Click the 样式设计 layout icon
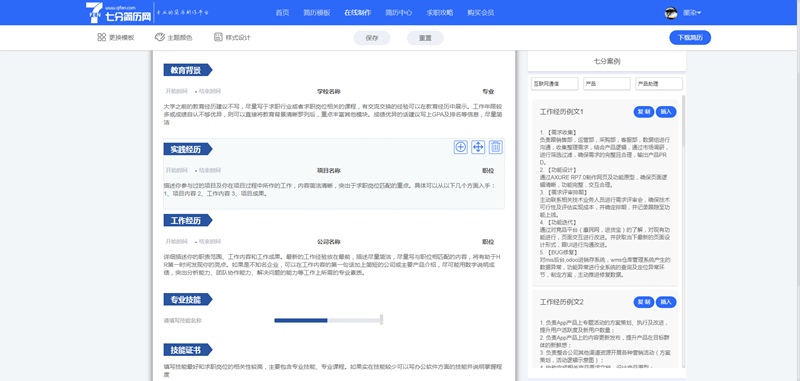The height and width of the screenshot is (381, 800). (218, 37)
